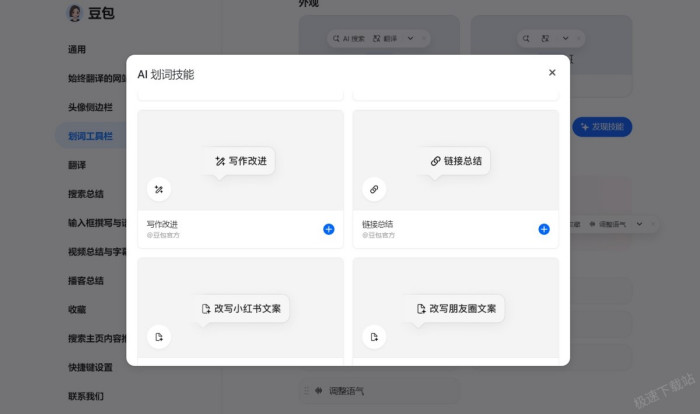Open 联系我们 in the sidebar
This screenshot has width=700, height=414.
tap(86, 396)
